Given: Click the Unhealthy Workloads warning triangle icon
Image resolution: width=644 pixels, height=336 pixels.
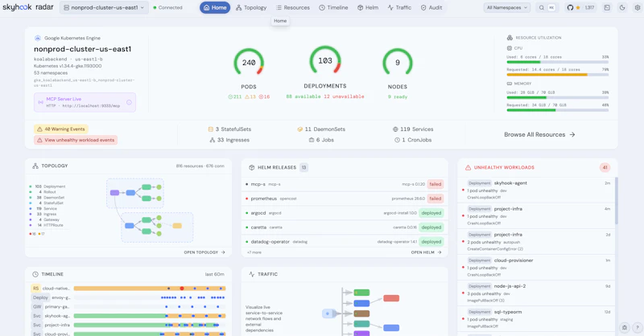Looking at the screenshot, I should point(468,167).
